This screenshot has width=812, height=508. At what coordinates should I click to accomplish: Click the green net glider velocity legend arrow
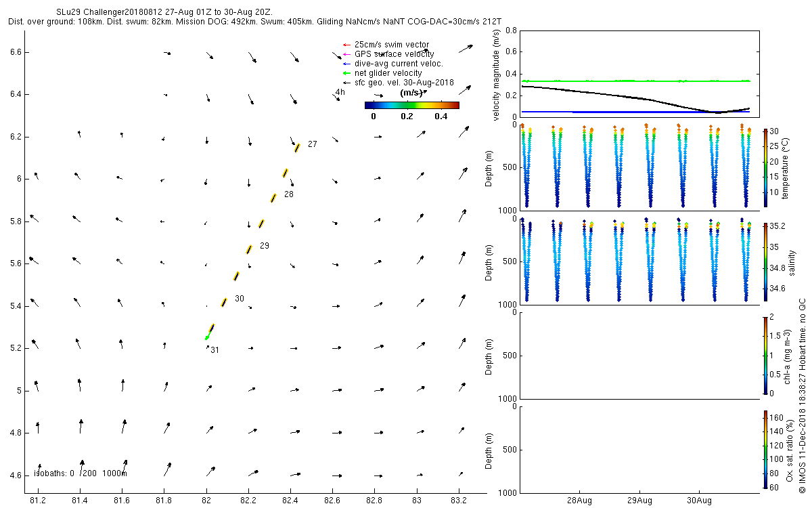pyautogui.click(x=346, y=73)
